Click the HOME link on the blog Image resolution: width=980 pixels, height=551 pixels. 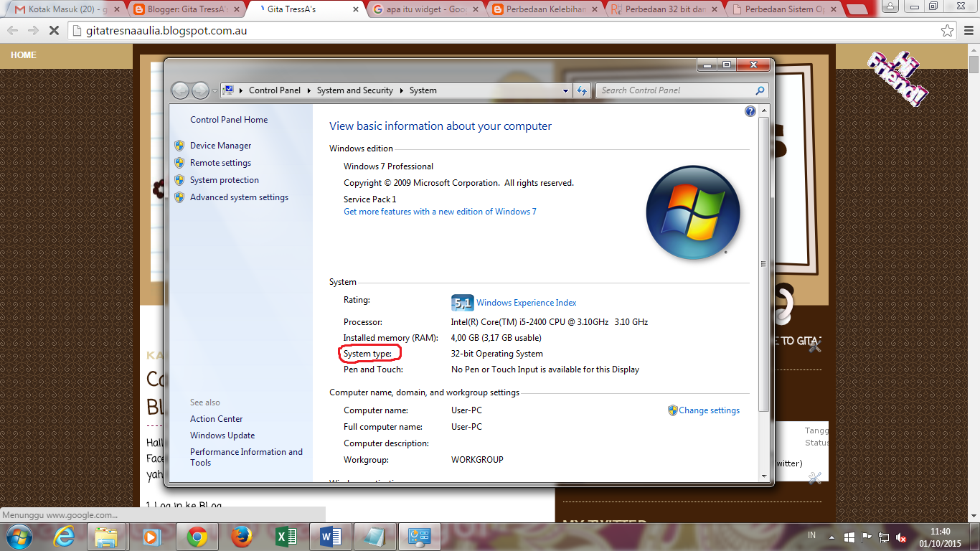pyautogui.click(x=24, y=55)
